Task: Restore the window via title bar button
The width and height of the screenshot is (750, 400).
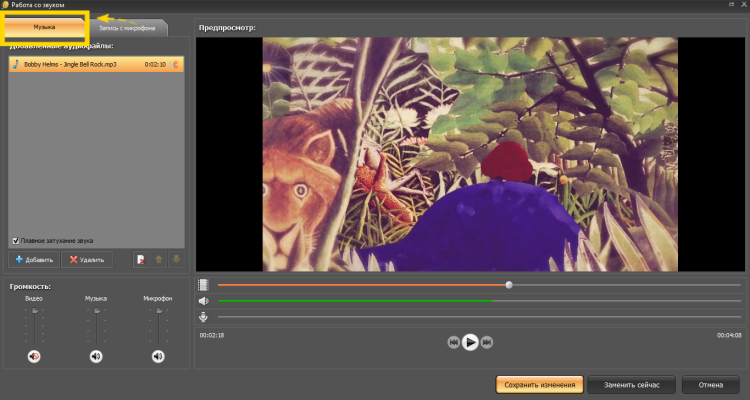Action: click(732, 4)
